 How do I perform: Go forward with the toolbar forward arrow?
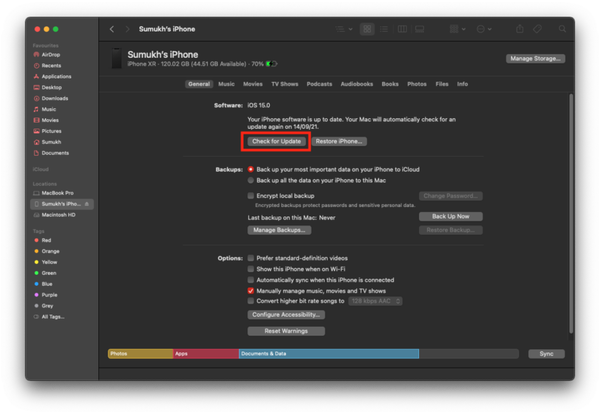coord(127,29)
